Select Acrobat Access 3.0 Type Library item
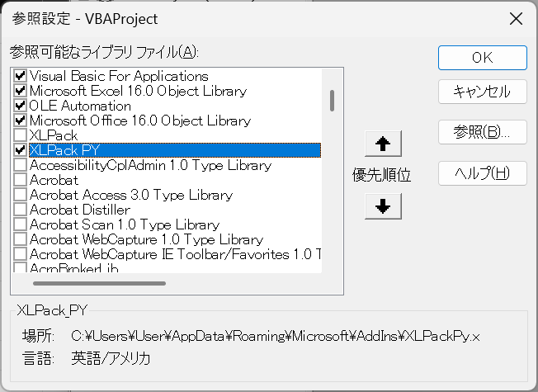The image size is (538, 392). [x=131, y=195]
